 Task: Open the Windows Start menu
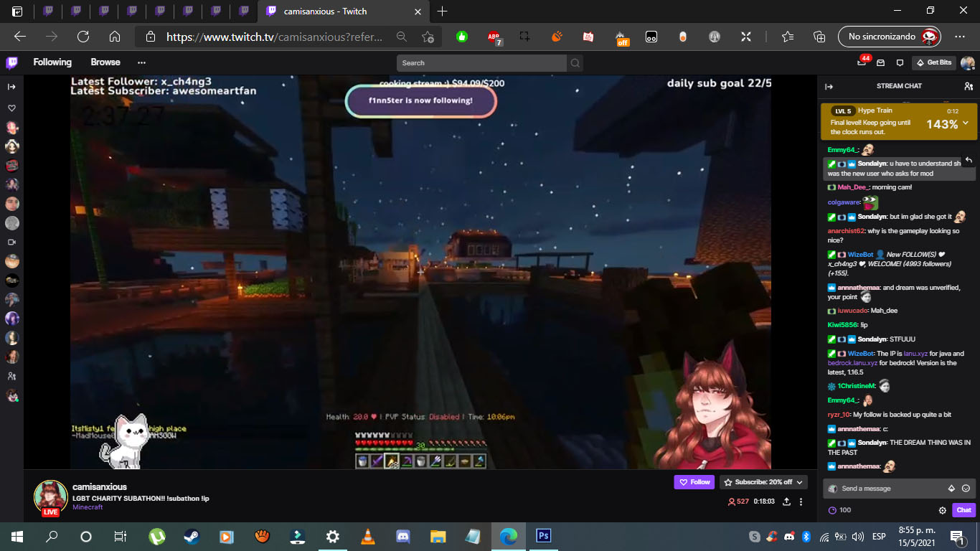pos(17,536)
